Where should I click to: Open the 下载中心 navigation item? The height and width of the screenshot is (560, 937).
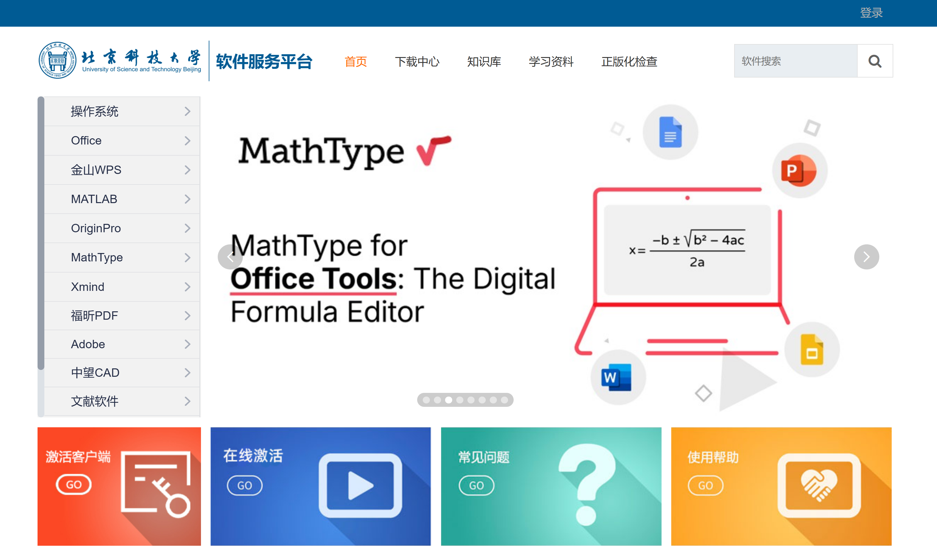417,61
